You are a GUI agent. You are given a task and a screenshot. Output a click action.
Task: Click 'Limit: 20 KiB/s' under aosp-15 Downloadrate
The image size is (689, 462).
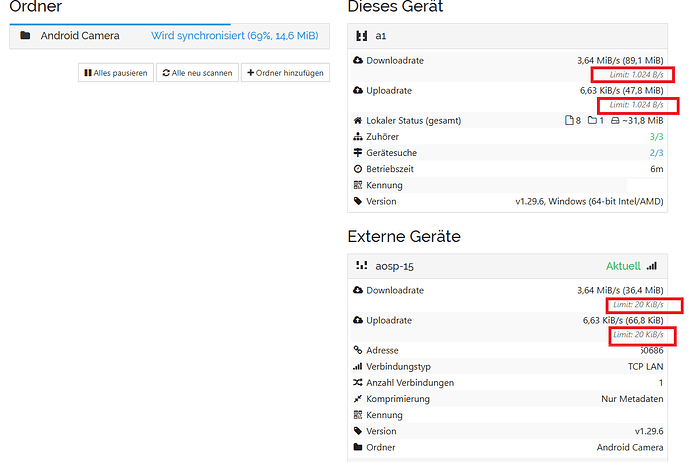[x=638, y=305]
